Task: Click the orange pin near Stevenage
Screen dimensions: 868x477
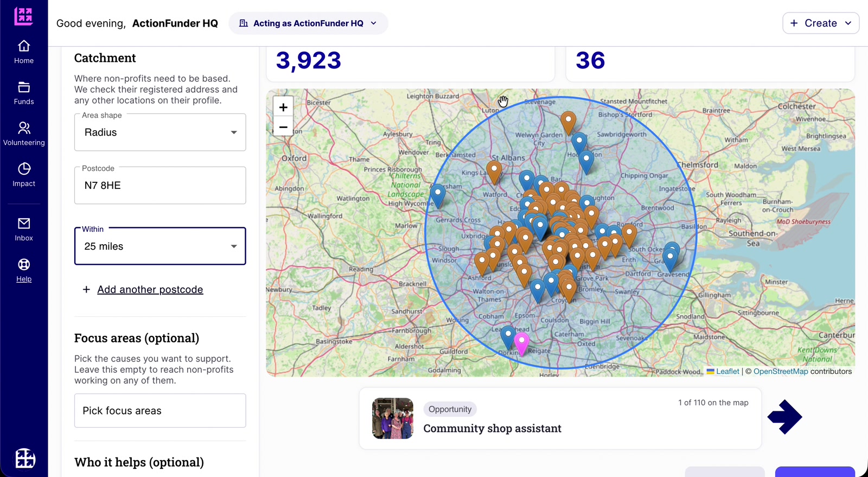Action: (x=568, y=123)
